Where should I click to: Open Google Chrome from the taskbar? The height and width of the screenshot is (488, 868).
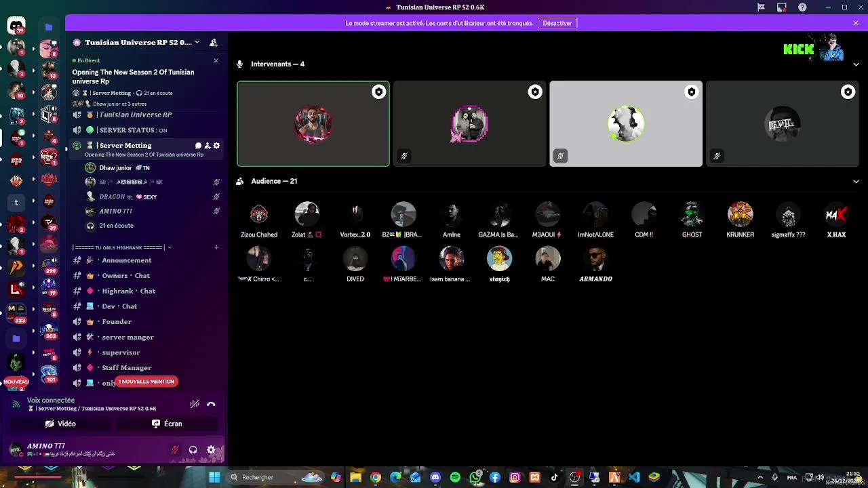(x=376, y=477)
